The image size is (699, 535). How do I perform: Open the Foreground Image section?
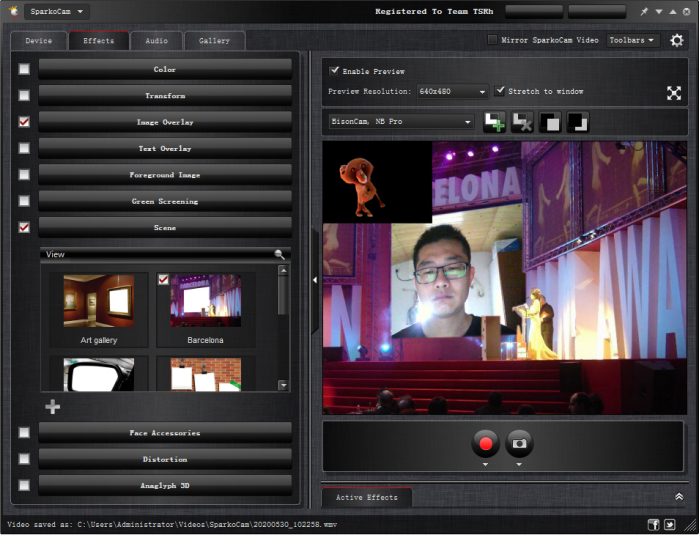tap(165, 175)
